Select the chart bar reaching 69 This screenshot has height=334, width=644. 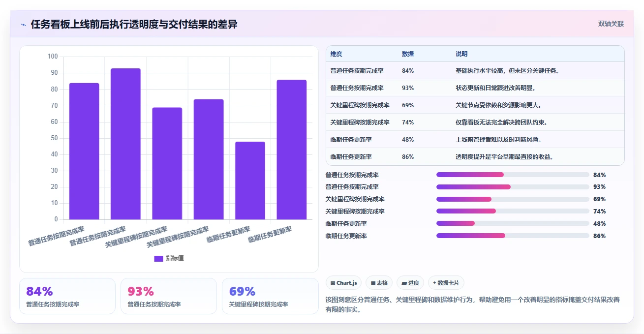tap(167, 163)
